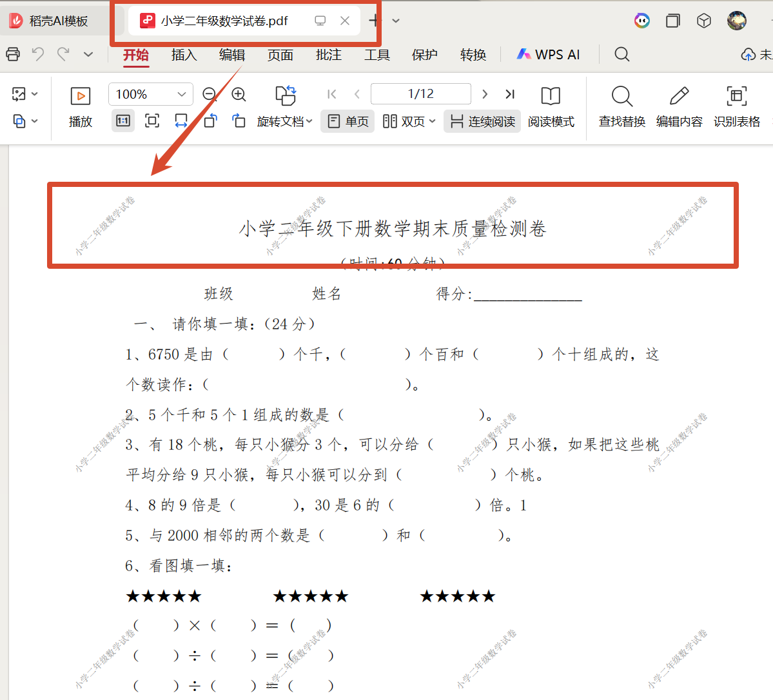This screenshot has height=700, width=773.
Task: Open the 编辑 ribbon tab
Action: click(232, 55)
